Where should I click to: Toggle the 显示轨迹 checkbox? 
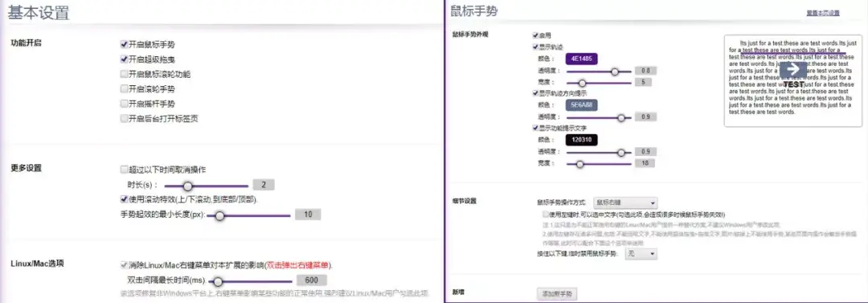534,47
